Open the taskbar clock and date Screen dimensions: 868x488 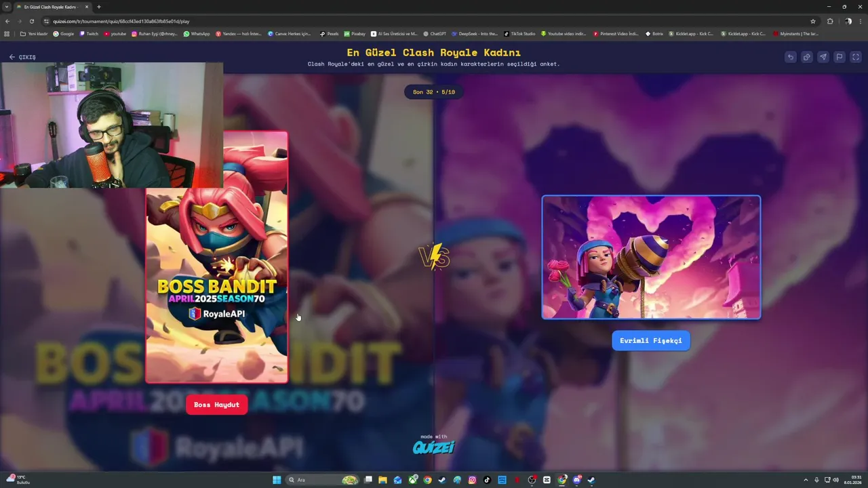pyautogui.click(x=852, y=480)
